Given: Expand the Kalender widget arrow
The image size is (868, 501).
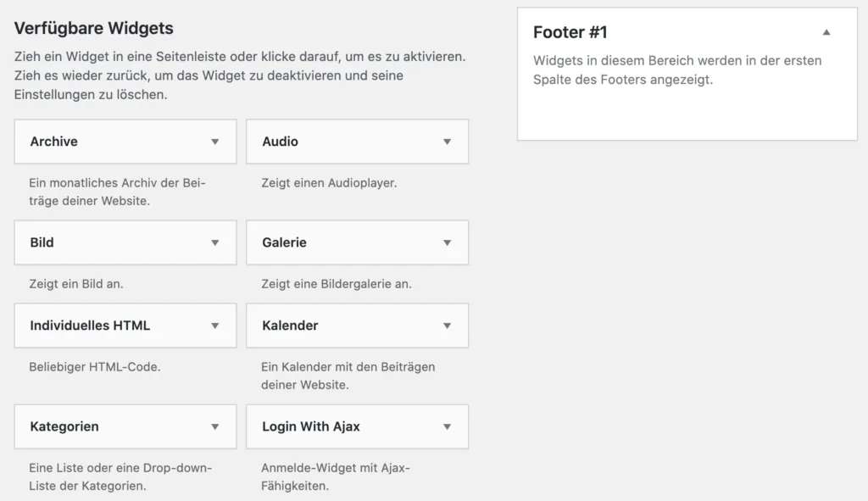Looking at the screenshot, I should coord(447,326).
